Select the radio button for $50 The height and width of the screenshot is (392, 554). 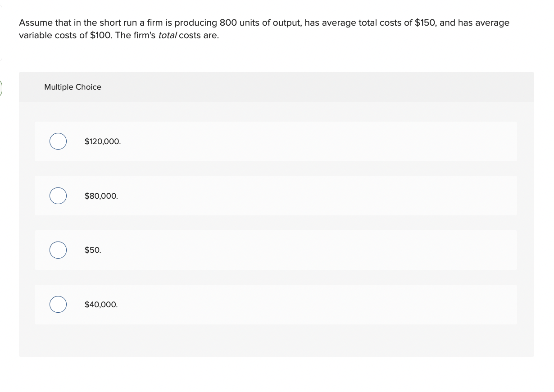(x=58, y=250)
